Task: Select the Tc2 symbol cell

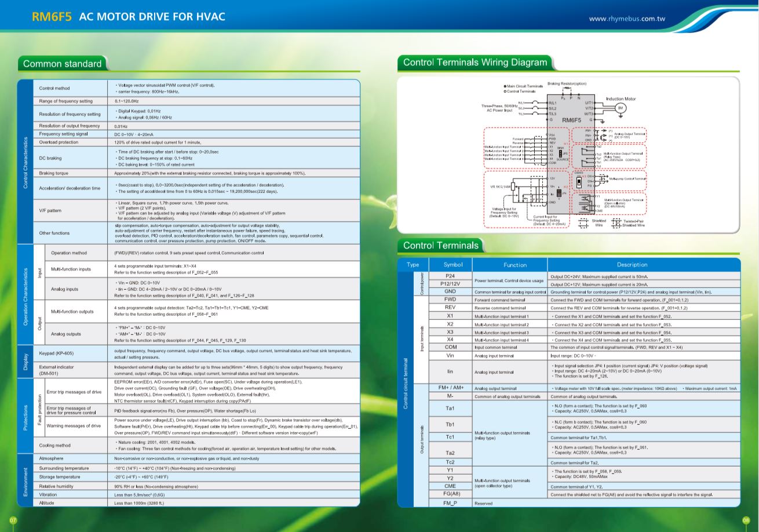Action: (450, 462)
